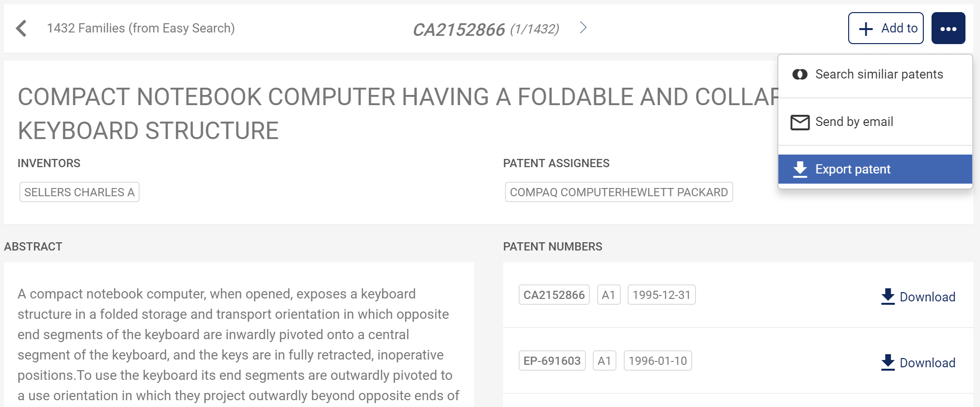This screenshot has width=980, height=407.
Task: Click the envelope icon for email
Action: click(800, 122)
